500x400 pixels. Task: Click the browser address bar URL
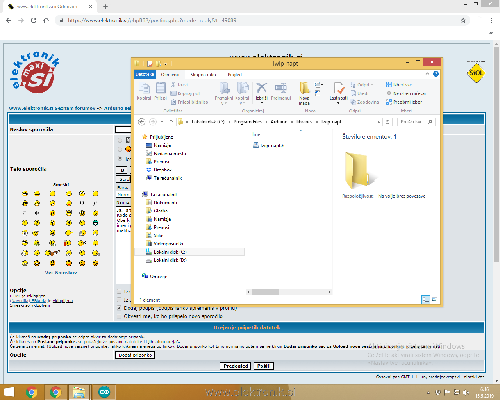coord(152,20)
